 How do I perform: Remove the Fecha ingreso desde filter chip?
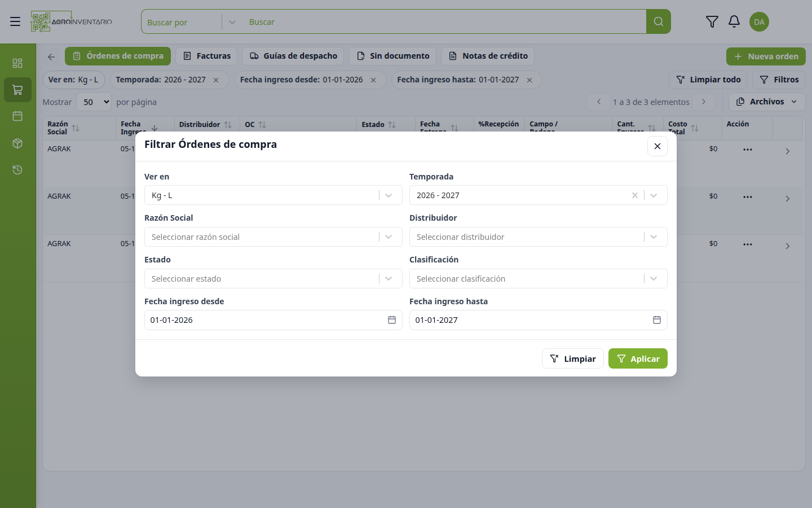coord(373,80)
